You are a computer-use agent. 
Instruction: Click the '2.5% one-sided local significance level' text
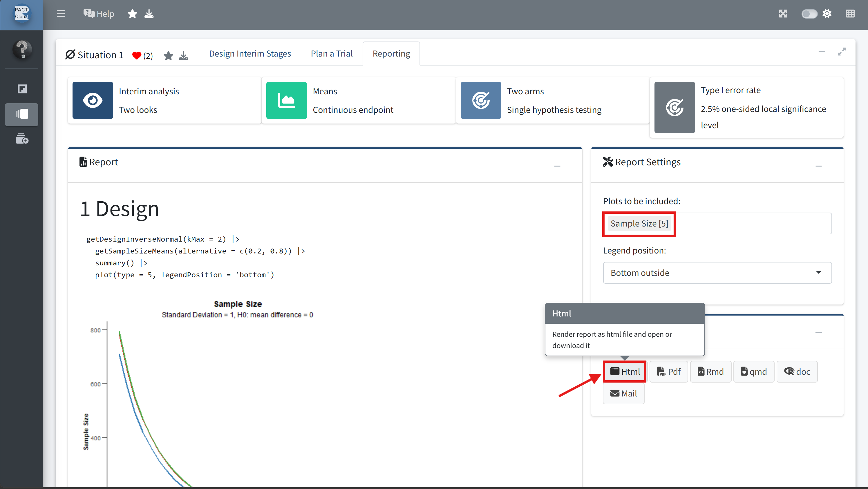763,117
